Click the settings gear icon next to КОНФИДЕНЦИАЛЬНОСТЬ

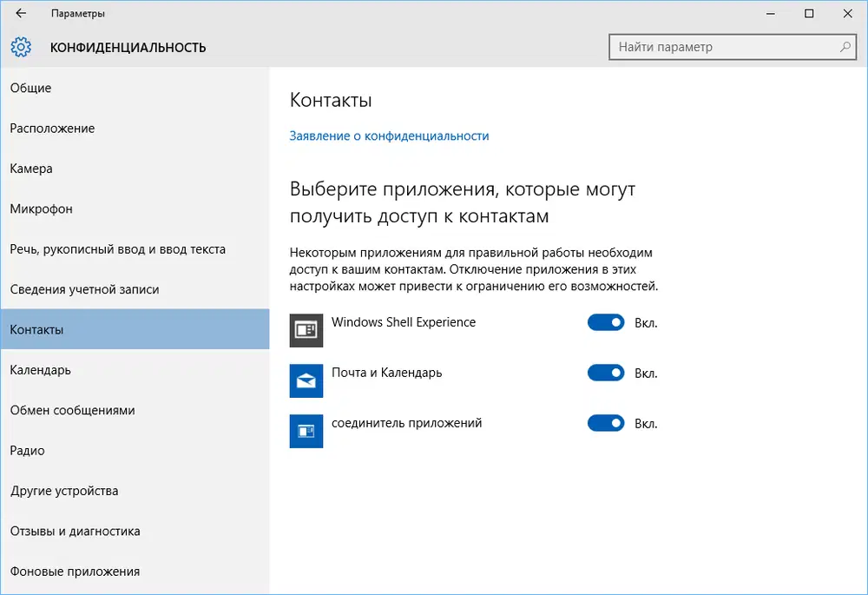pos(20,47)
